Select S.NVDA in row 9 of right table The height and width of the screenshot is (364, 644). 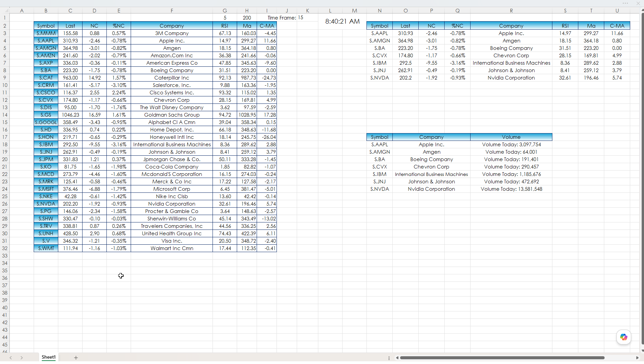(x=380, y=78)
